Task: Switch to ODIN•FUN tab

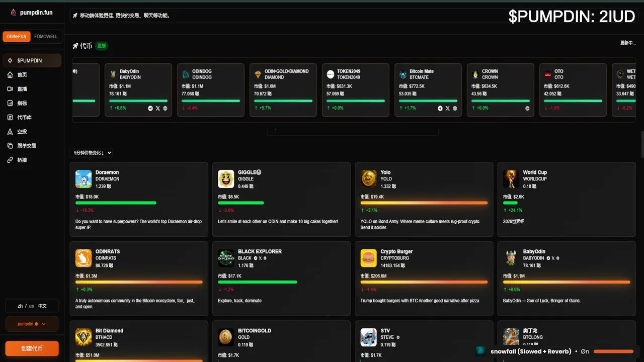Action: 17,37
